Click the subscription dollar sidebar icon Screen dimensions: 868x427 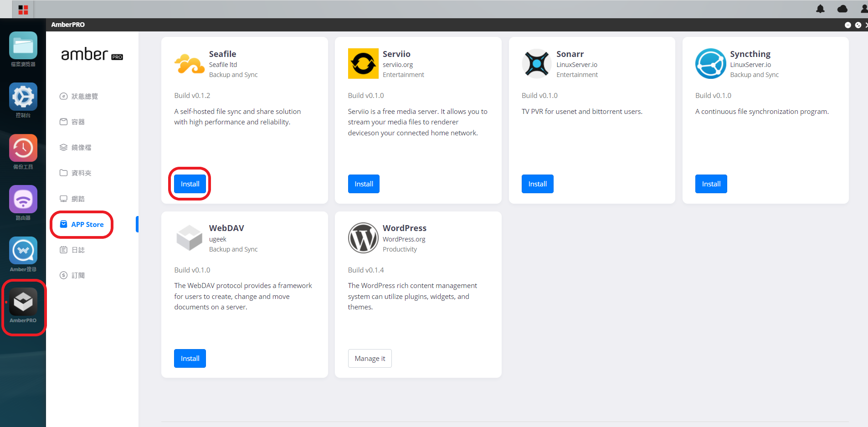63,275
